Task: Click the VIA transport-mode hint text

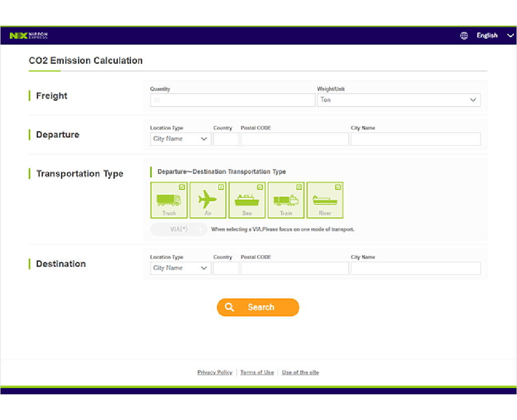Action: (283, 229)
